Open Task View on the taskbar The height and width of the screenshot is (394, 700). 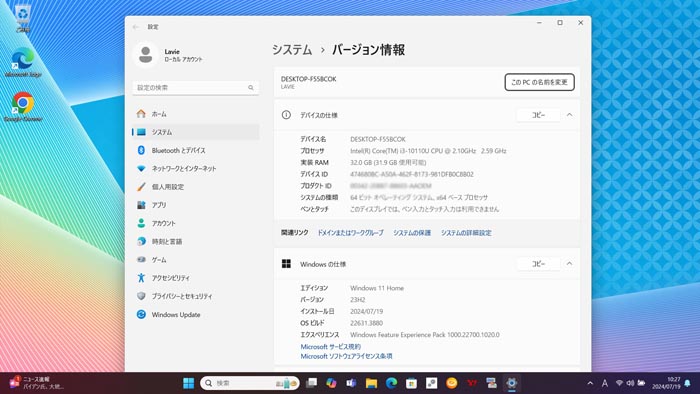tap(312, 383)
